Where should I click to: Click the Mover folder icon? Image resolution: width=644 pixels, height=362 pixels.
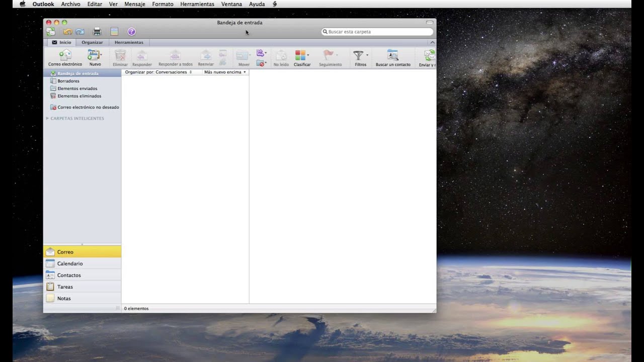click(242, 55)
